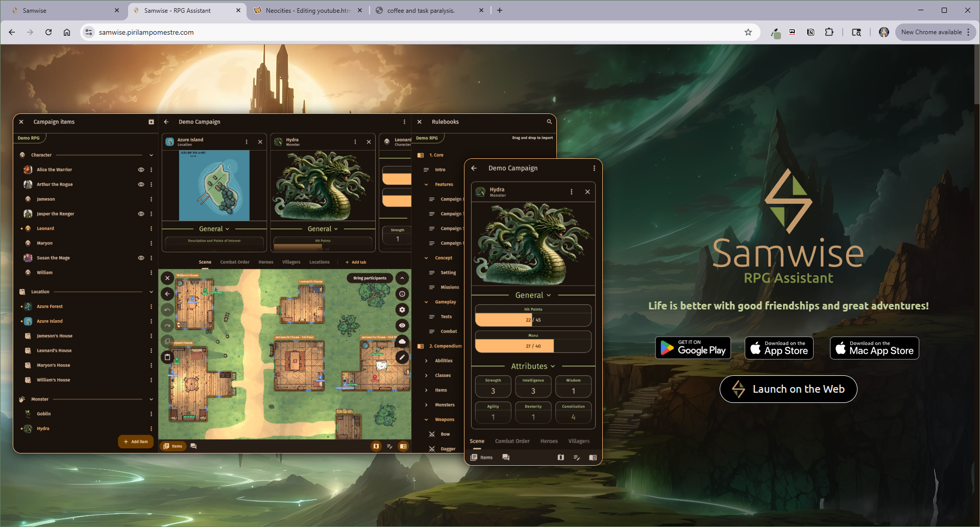980x527 pixels.
Task: Click the back arrow beside Demo Campaign
Action: [166, 122]
